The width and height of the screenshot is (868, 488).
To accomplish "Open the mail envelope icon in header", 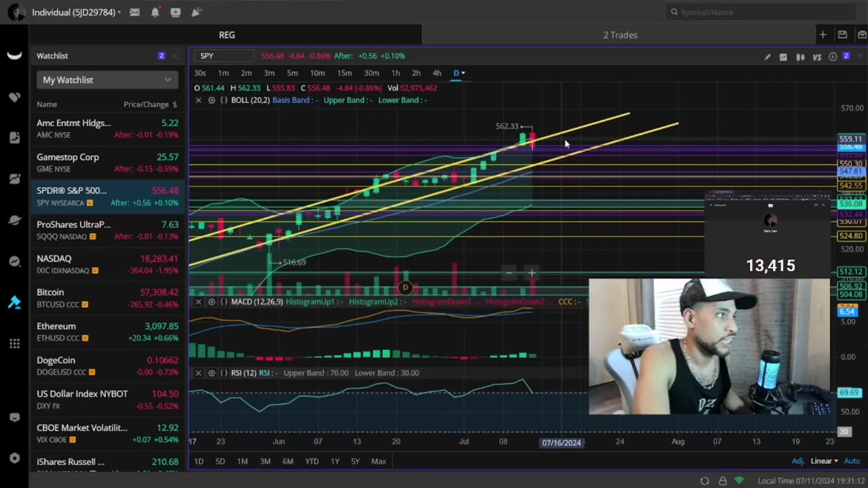I will point(134,12).
